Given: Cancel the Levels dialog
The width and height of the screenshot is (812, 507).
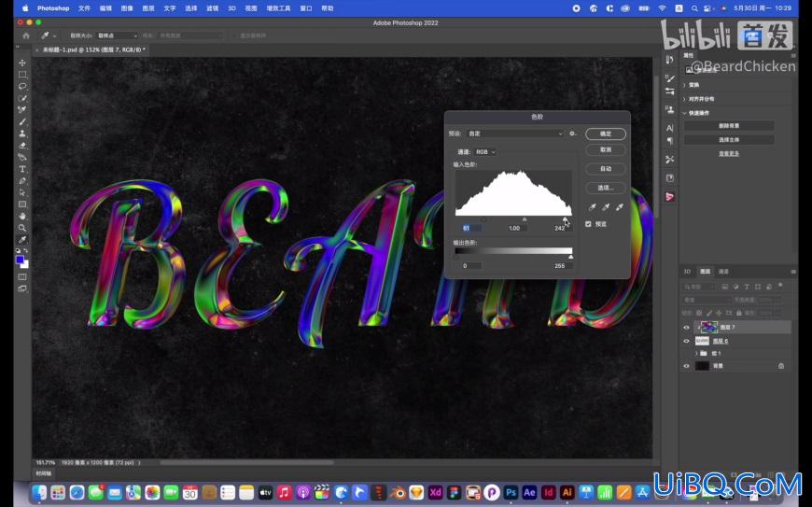Looking at the screenshot, I should pos(606,149).
